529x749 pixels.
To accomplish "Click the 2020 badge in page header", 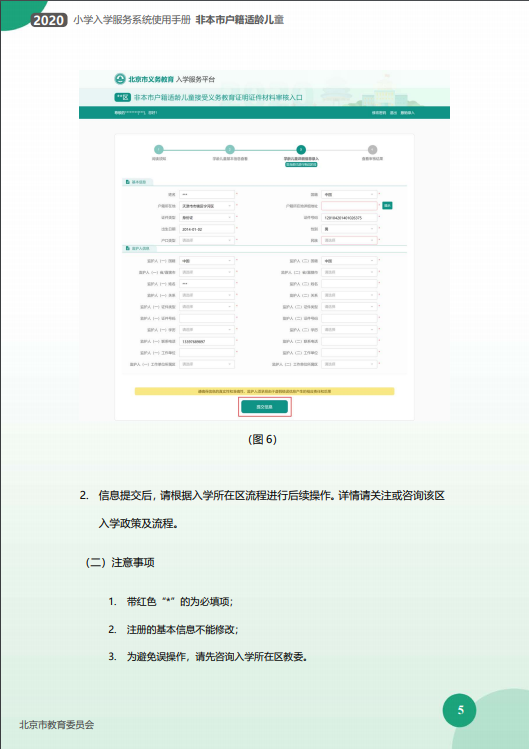I will (x=49, y=20).
